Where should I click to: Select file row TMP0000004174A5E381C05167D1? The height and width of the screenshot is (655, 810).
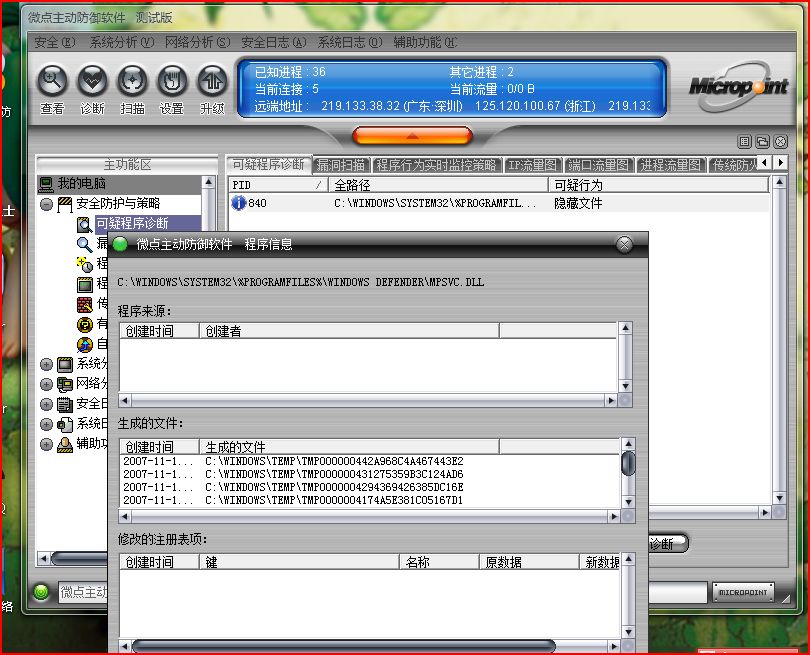click(371, 500)
